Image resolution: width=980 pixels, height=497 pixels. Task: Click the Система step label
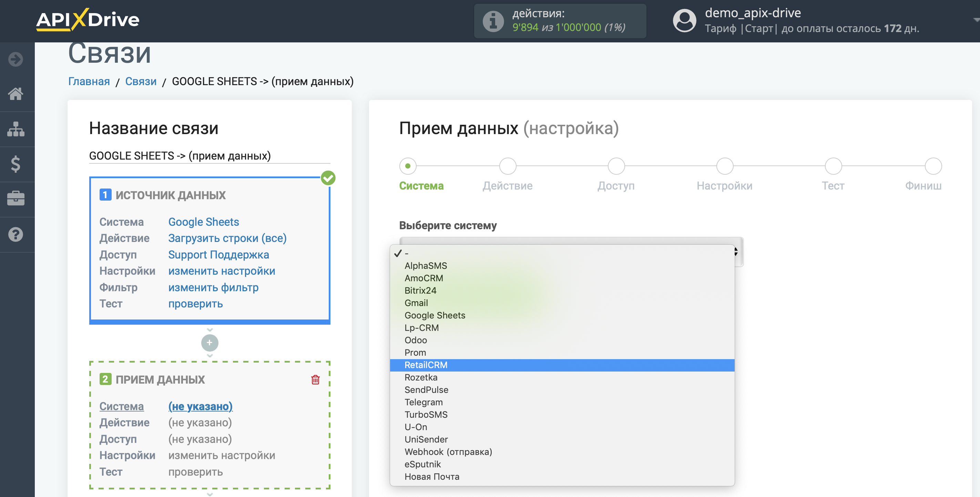pyautogui.click(x=421, y=186)
